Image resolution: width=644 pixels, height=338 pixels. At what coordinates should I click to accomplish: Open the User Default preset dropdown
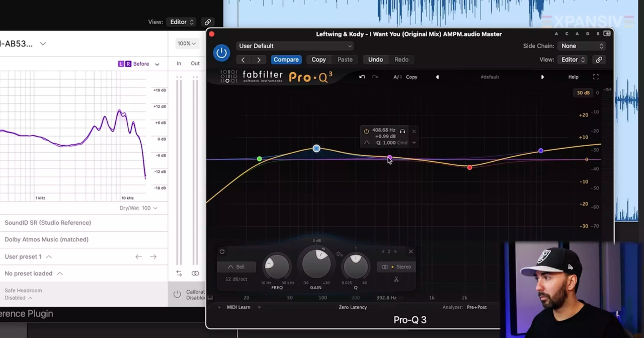(295, 46)
